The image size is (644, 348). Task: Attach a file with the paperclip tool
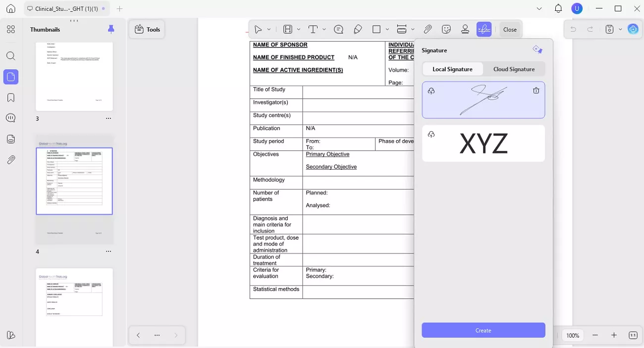point(428,29)
